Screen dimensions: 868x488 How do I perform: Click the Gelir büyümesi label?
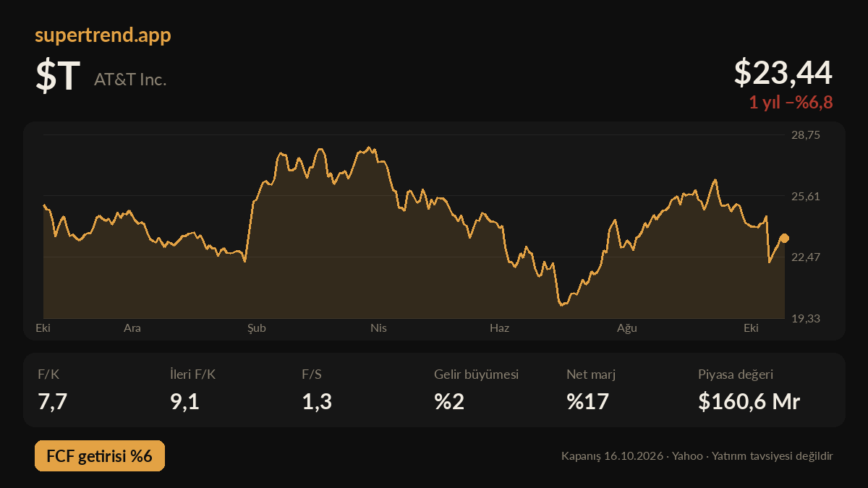coord(477,374)
